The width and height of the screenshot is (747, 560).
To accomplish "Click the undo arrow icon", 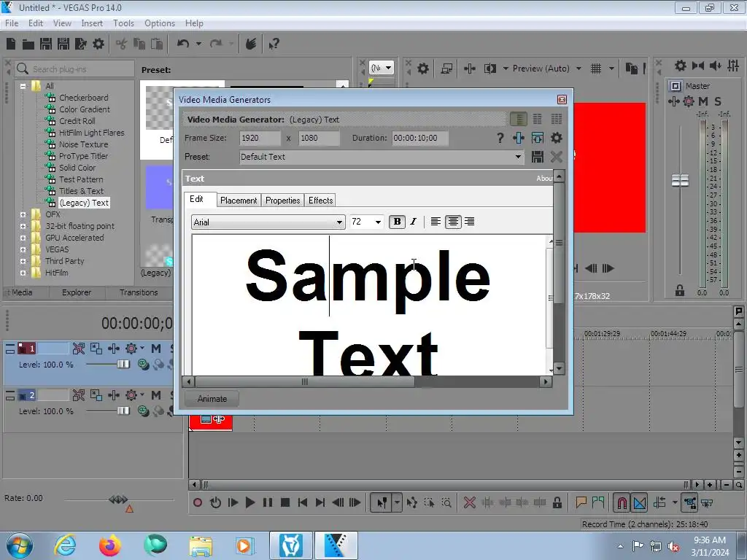I will click(x=183, y=44).
